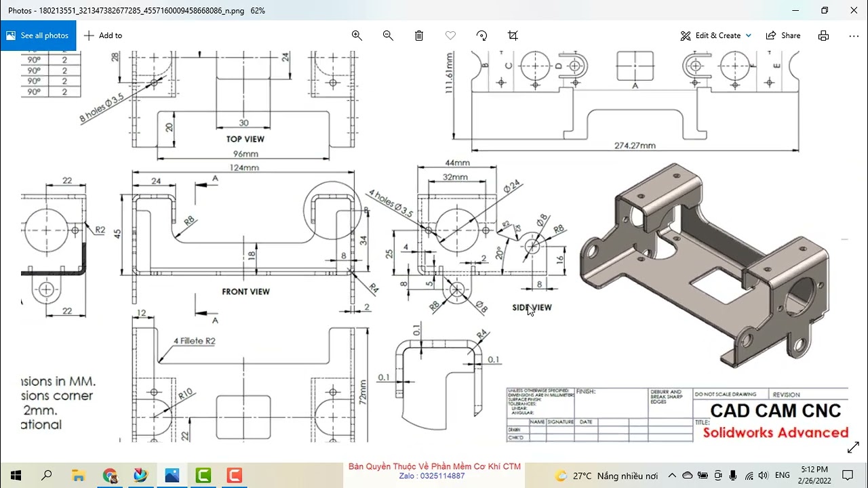This screenshot has width=868, height=488.
Task: Switch input language from ENG
Action: (x=783, y=476)
